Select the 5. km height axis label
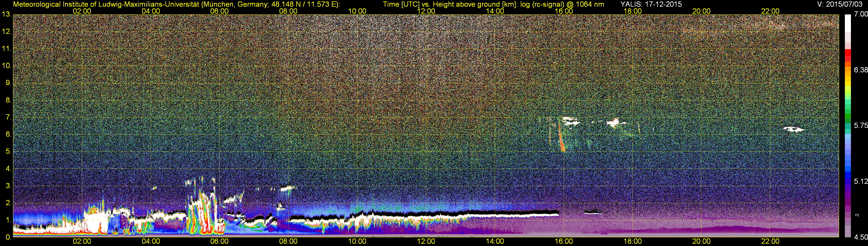The height and width of the screenshot is (246, 868). click(8, 151)
